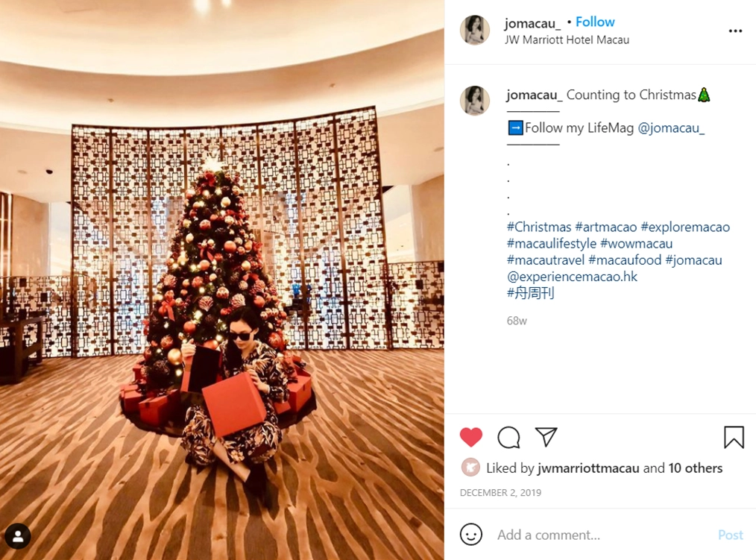This screenshot has height=560, width=756.
Task: Open emoji picker smiley icon
Action: click(x=470, y=535)
